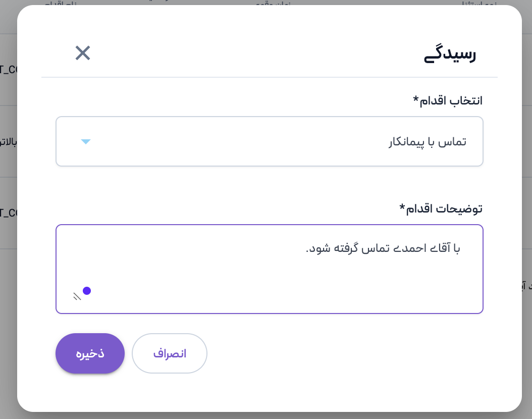Cancel with the انصراف button
Screen dimensions: 532x419
(170, 353)
